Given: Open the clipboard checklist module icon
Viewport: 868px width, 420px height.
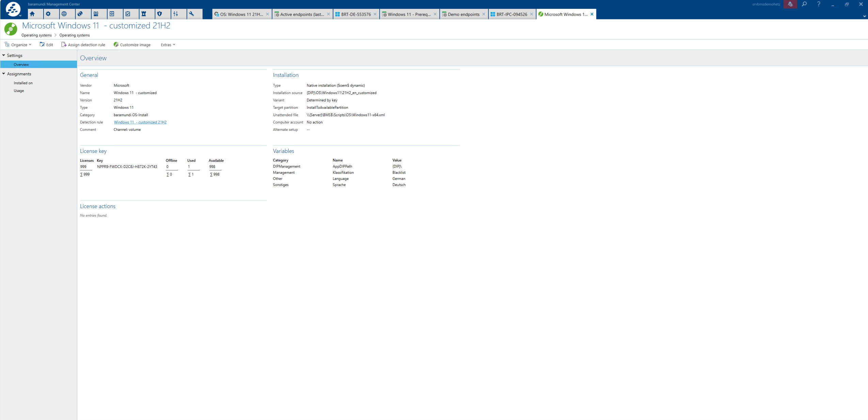Looking at the screenshot, I should tap(128, 14).
